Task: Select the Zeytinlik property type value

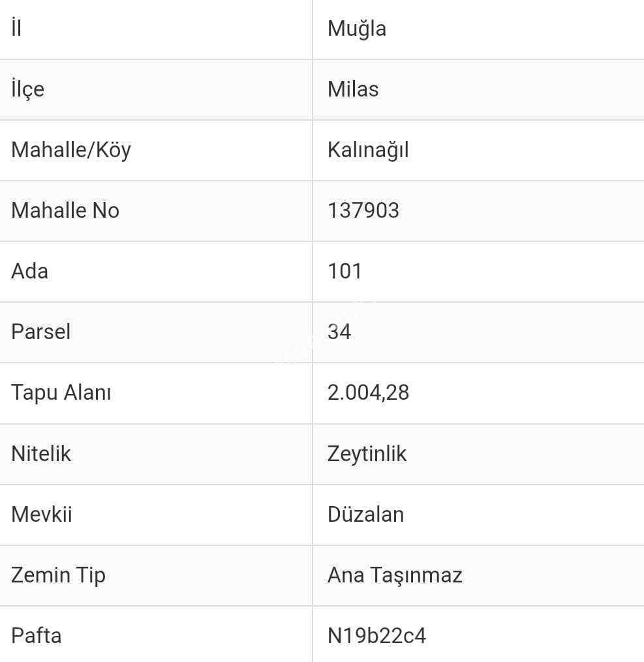Action: tap(367, 453)
